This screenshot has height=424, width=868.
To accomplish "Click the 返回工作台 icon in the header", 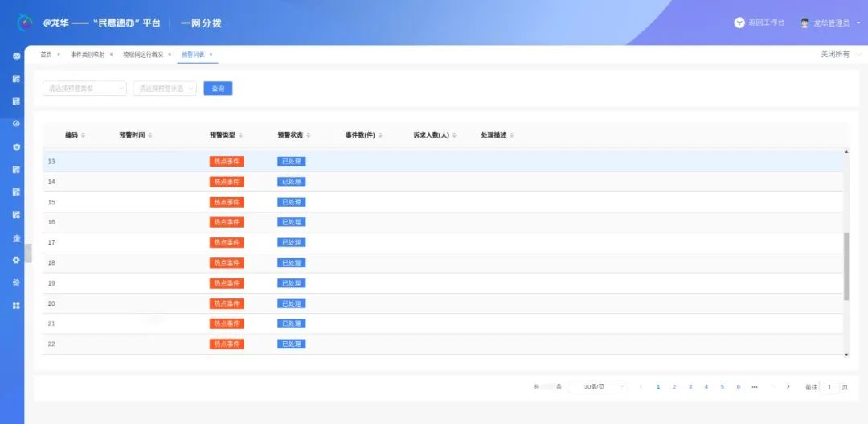I will pyautogui.click(x=739, y=23).
